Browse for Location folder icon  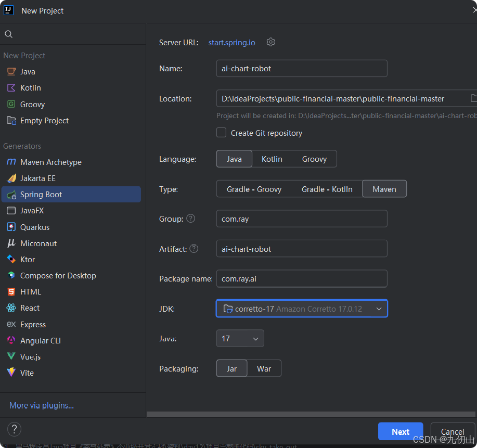[473, 98]
